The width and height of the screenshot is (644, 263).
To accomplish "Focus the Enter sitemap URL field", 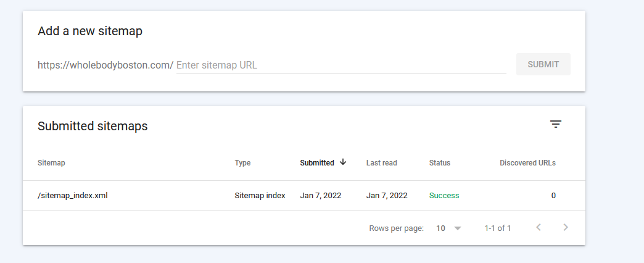I will [341, 65].
